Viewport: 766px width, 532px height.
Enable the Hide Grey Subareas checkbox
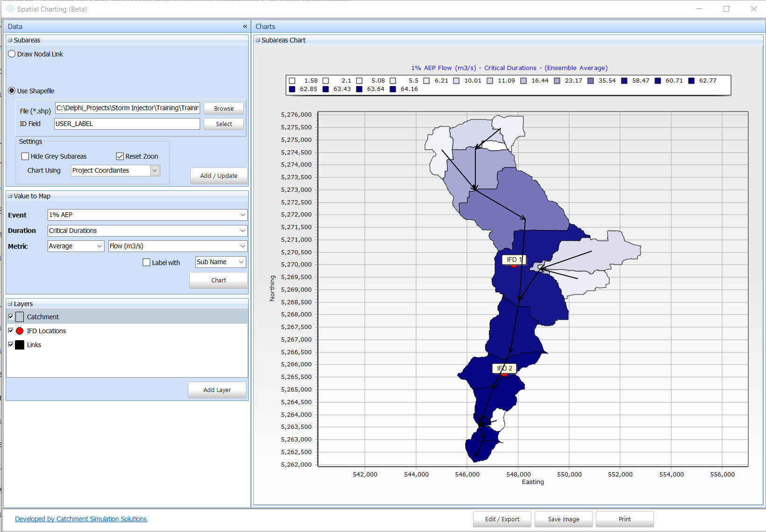pyautogui.click(x=25, y=156)
